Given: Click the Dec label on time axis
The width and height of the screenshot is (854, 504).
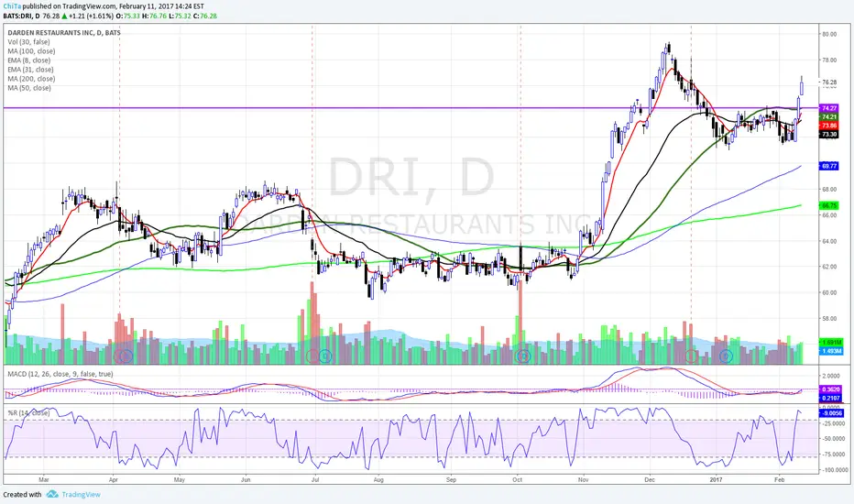Looking at the screenshot, I should coord(650,480).
